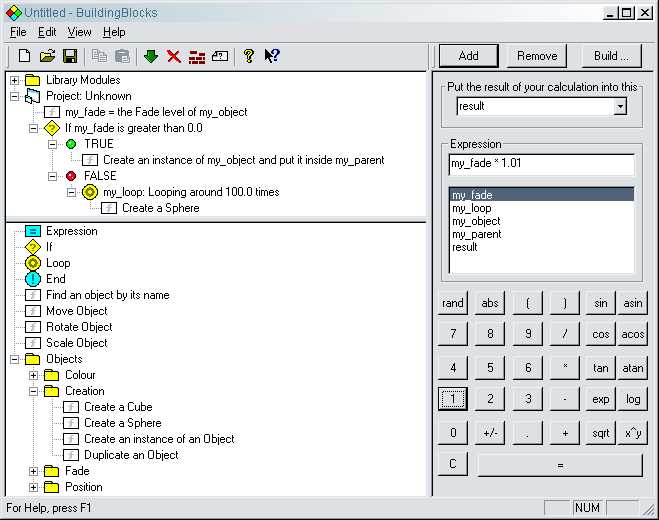Screen dimensions: 659x520
Task: Click in the Expression input field
Action: pos(541,164)
